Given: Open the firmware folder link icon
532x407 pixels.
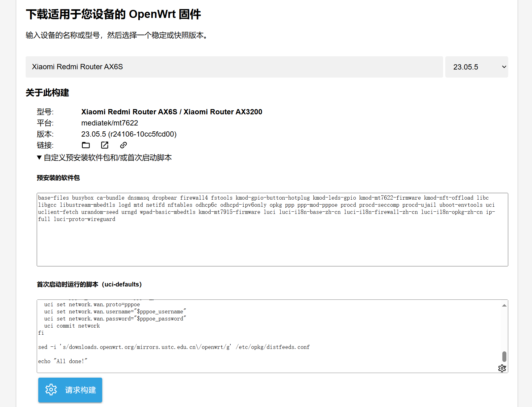Looking at the screenshot, I should pos(86,145).
